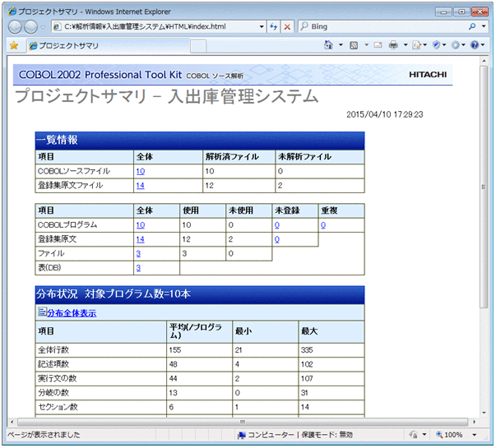Viewport: 496px width, 448px height.
Task: Click the Home icon in command bar
Action: point(328,45)
